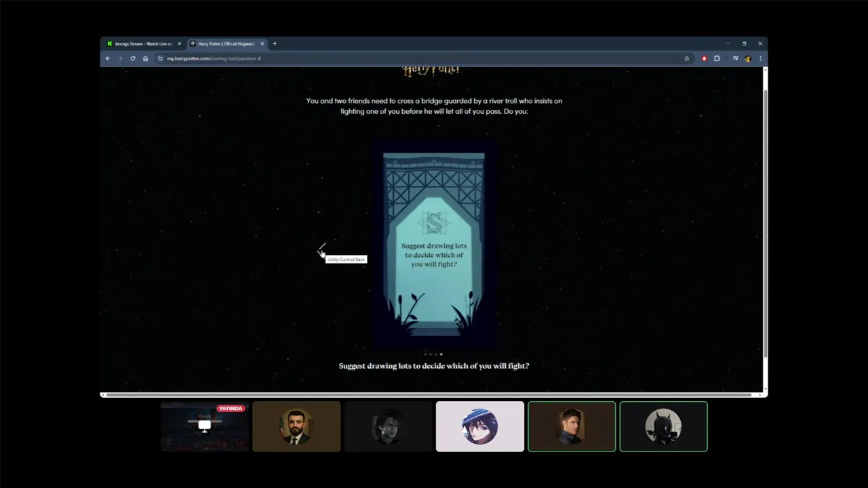
Task: Go back with the browser back arrow
Action: coord(107,58)
